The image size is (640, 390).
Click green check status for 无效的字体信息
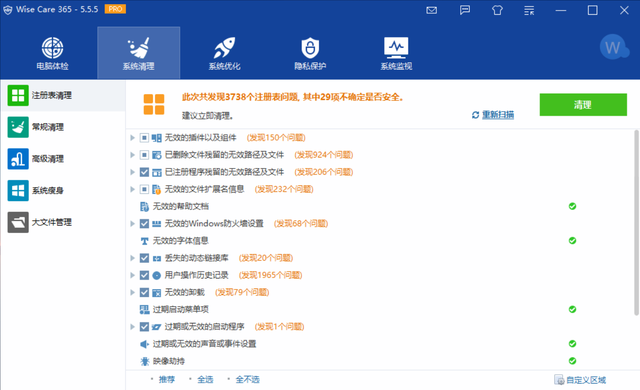[572, 241]
